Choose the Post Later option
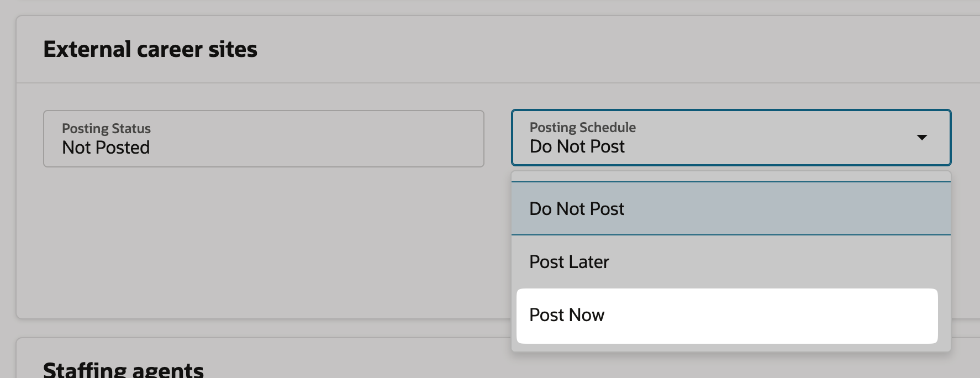The width and height of the screenshot is (980, 378). pos(731,262)
